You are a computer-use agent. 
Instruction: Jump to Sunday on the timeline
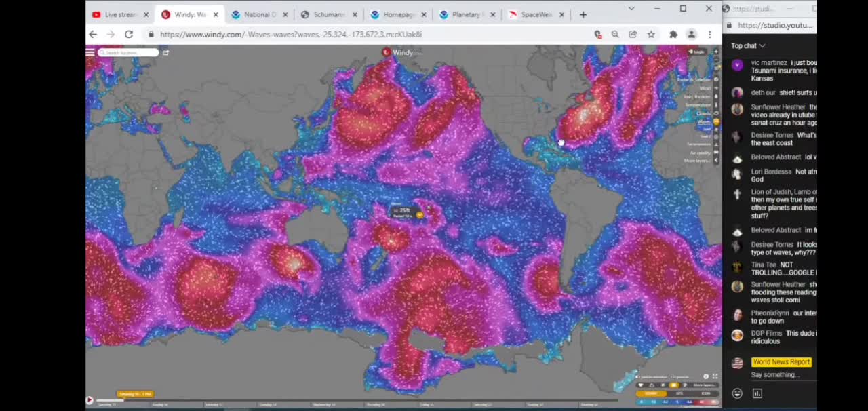coord(160,405)
